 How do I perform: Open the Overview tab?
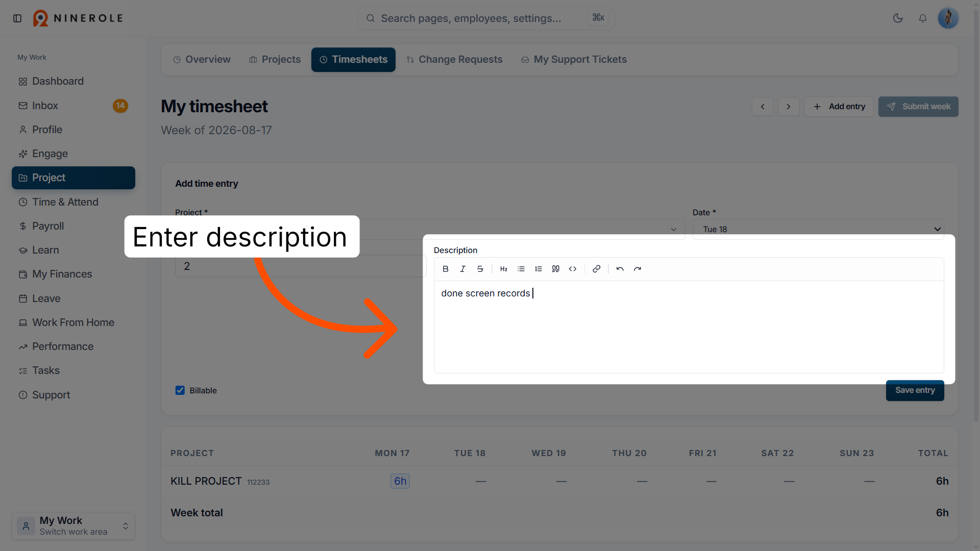[202, 60]
